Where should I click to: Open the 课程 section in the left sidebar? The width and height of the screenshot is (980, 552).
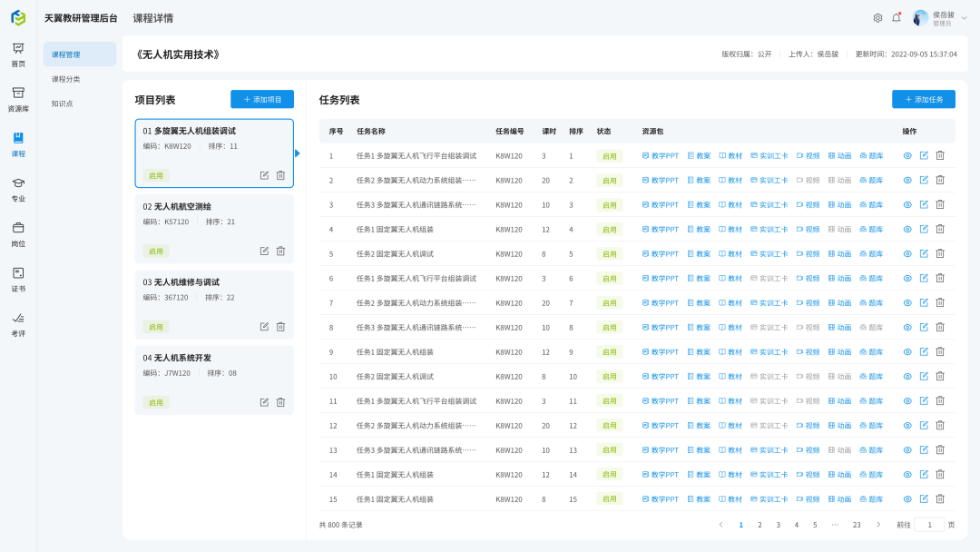coord(18,144)
